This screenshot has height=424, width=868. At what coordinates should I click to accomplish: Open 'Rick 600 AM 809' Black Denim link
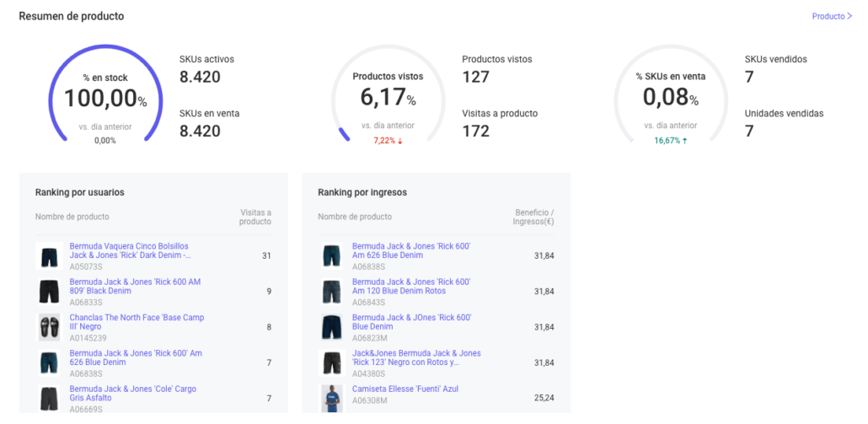click(x=135, y=286)
